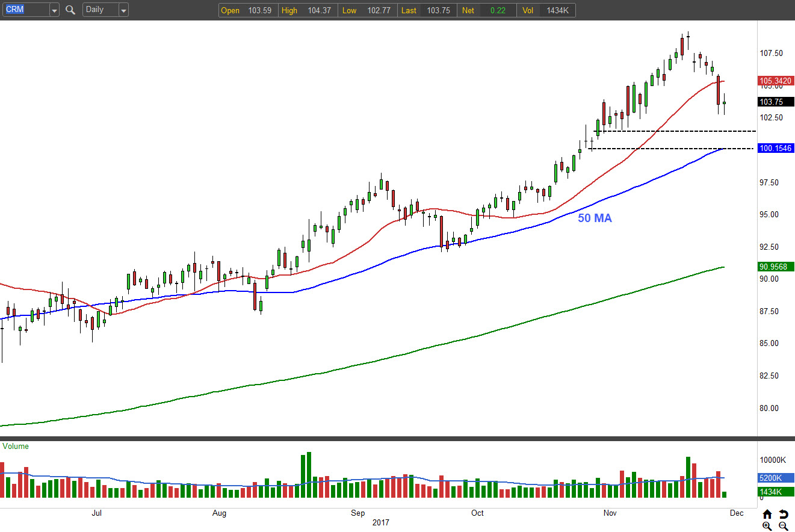Click the magnifying glass symbol search icon
Viewport: 795px width, 532px height.
point(70,10)
